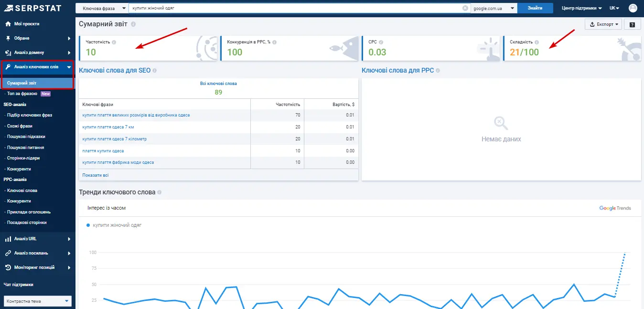Screen dimensions: 644x309
Task: Open the user profile avatar icon
Action: click(633, 8)
